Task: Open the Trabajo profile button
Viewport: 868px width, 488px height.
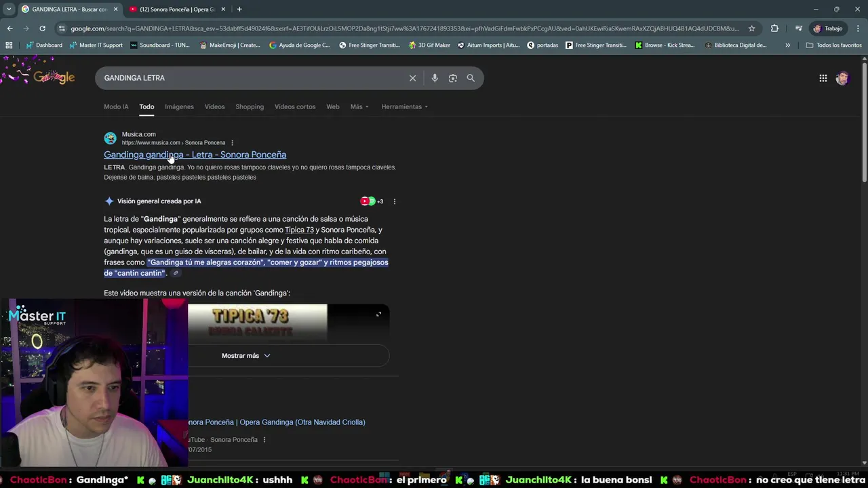Action: [828, 28]
